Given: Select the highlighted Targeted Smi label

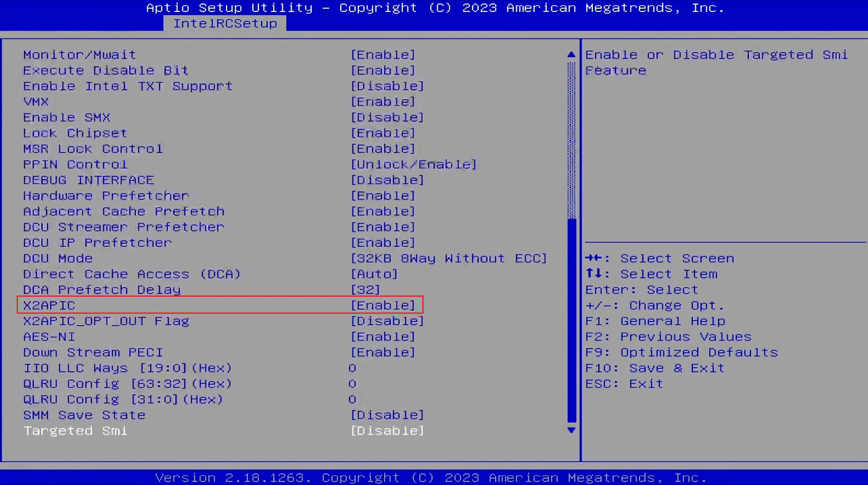Looking at the screenshot, I should (x=76, y=431).
